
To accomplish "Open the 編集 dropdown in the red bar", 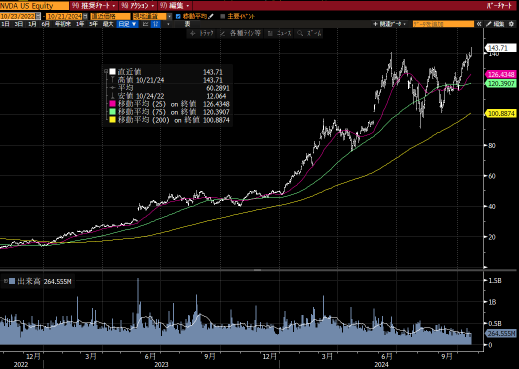I will pyautogui.click(x=175, y=6).
